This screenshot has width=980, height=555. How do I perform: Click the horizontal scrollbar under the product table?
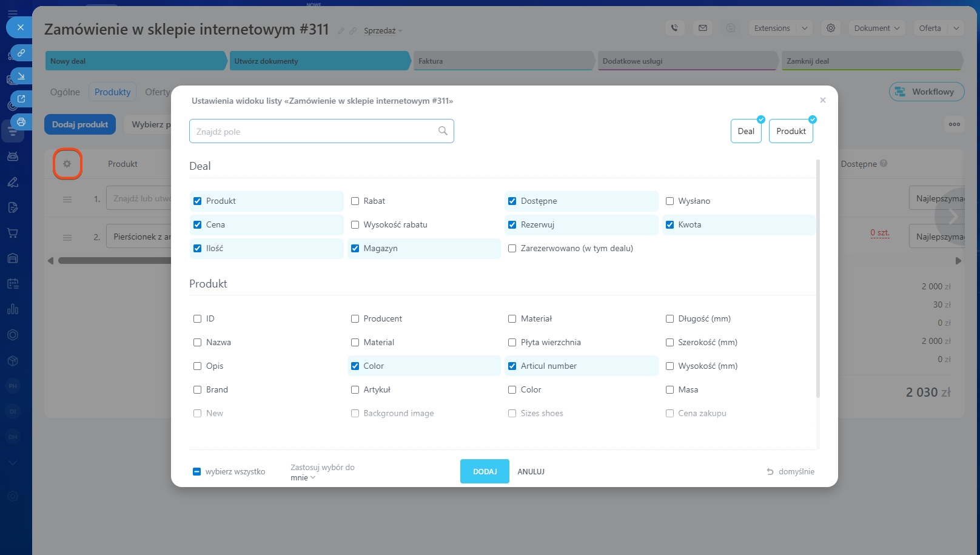coord(115,261)
